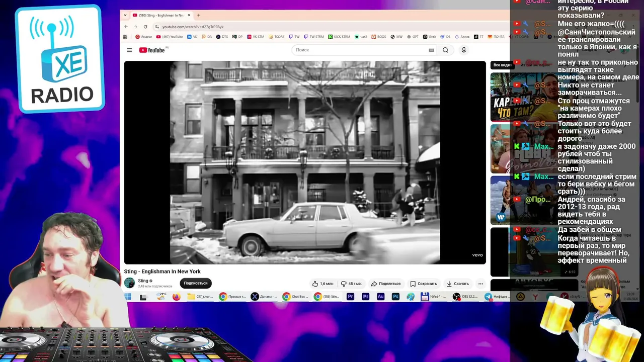Viewport: 644px width, 362px height.
Task: Open Adobe Photoshop from the taskbar
Action: (x=396, y=297)
